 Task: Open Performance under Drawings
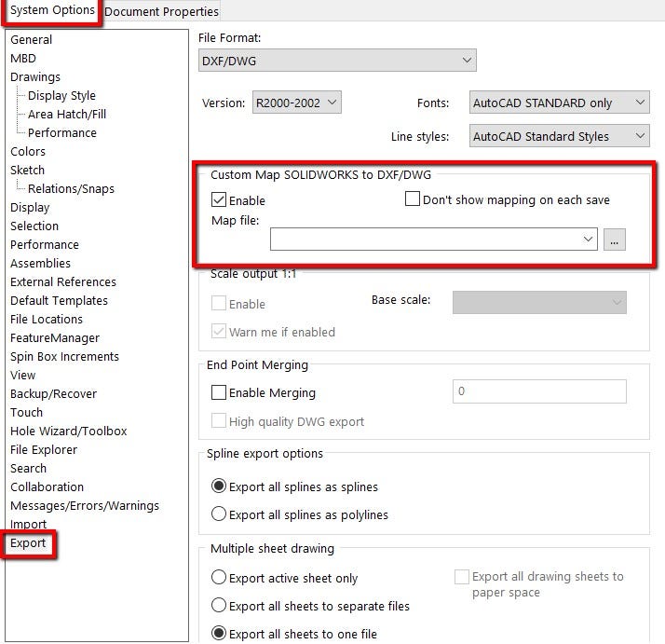[61, 133]
